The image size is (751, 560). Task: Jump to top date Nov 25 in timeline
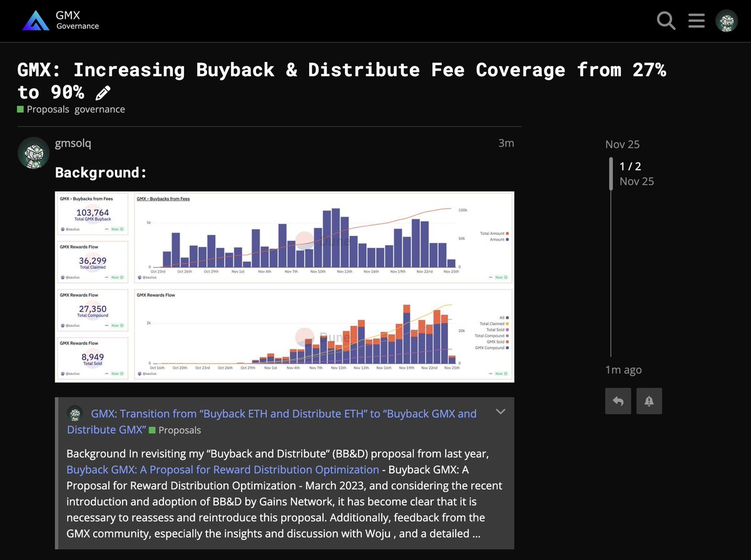point(623,145)
